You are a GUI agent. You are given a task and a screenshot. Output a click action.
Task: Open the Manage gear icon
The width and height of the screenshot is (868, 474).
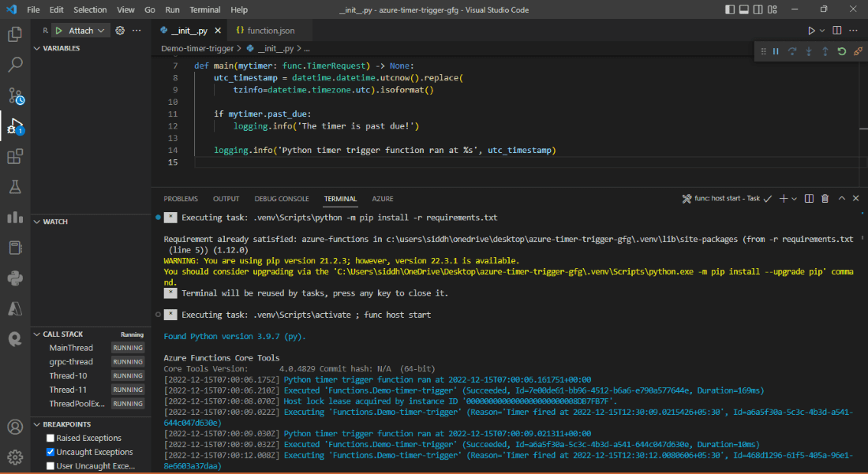pyautogui.click(x=15, y=457)
